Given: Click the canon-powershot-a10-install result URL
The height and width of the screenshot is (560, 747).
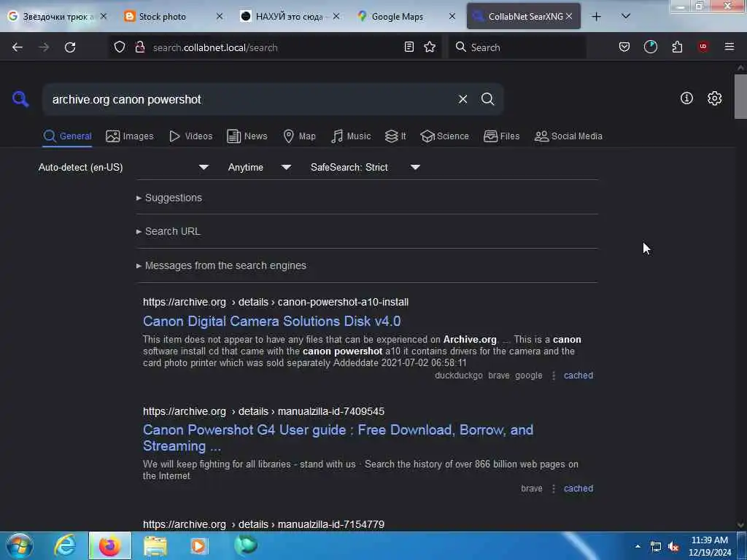Looking at the screenshot, I should tap(275, 302).
